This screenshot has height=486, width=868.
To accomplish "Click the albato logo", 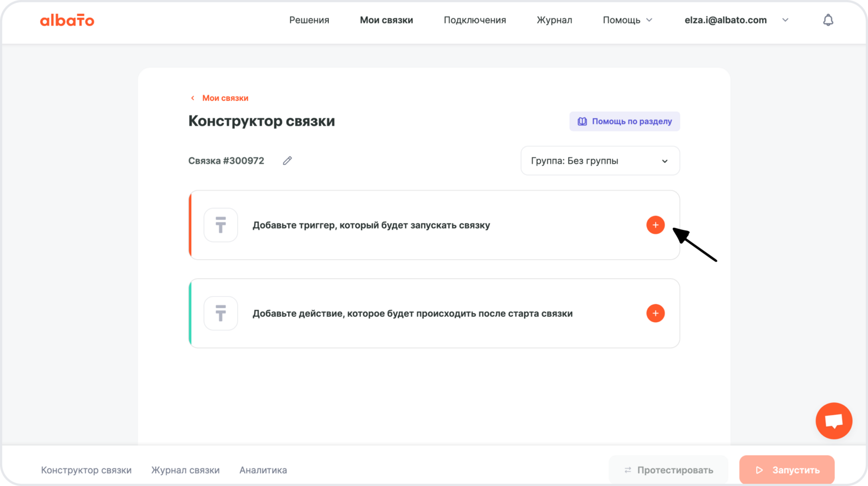I will coord(67,21).
